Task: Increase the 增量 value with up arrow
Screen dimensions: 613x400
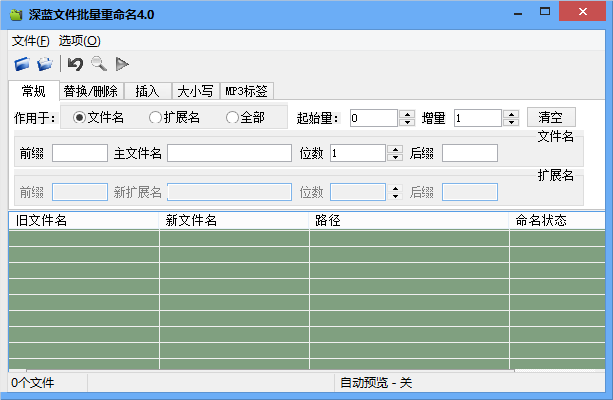Action: coord(511,114)
